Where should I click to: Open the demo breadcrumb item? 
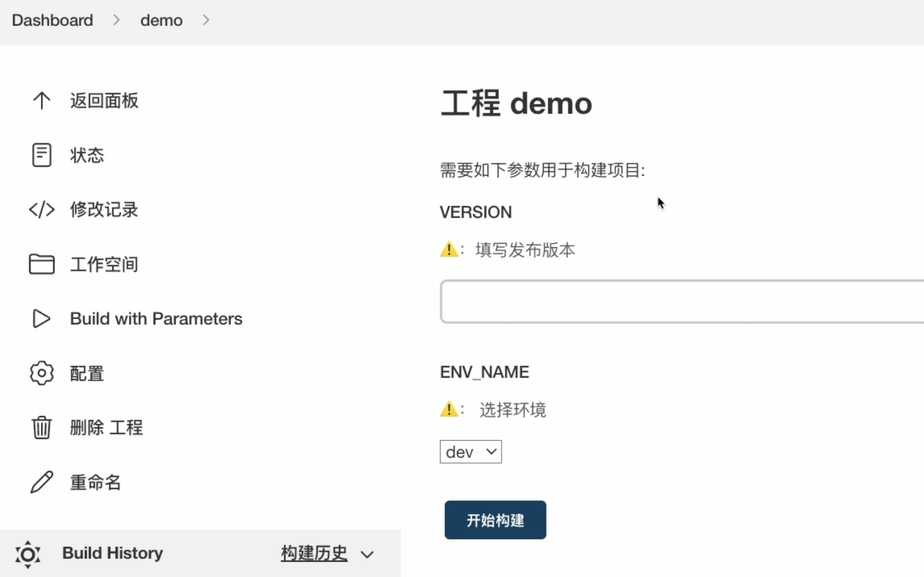161,20
